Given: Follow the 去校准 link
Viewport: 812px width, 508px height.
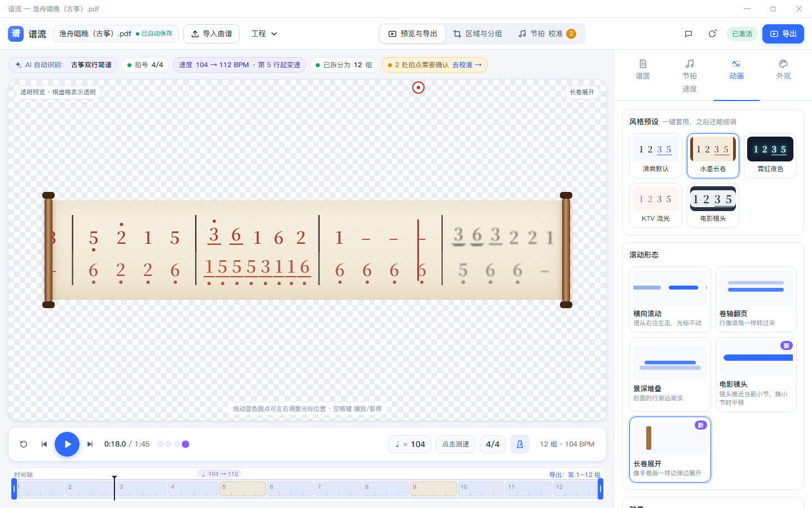Looking at the screenshot, I should coord(467,65).
